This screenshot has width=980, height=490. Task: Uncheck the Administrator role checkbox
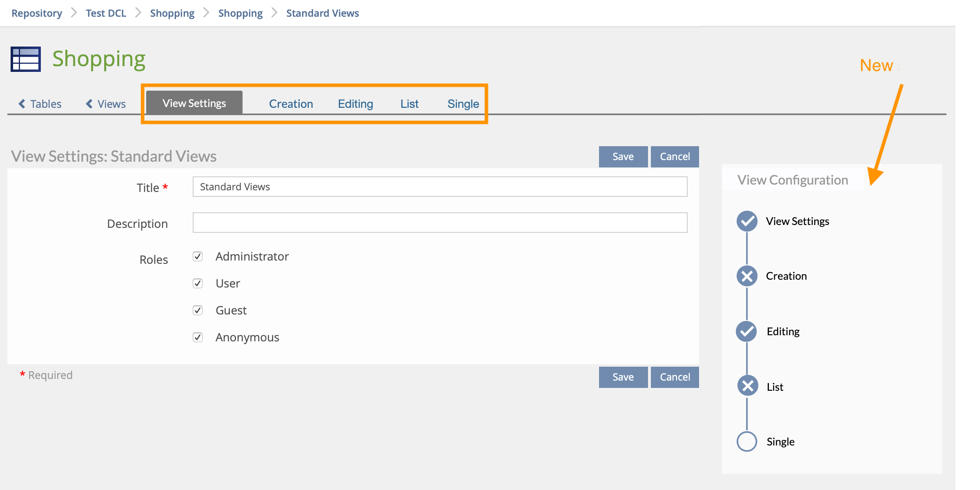pyautogui.click(x=198, y=256)
